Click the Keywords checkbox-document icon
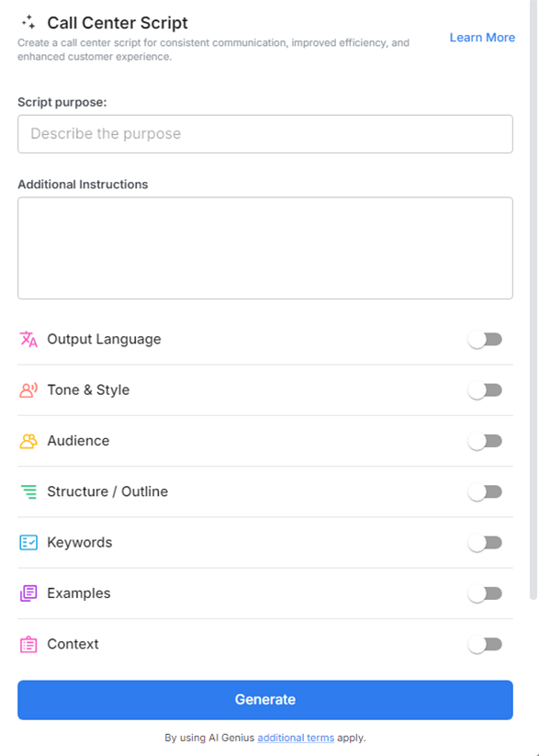This screenshot has height=756, width=539. pyautogui.click(x=28, y=542)
